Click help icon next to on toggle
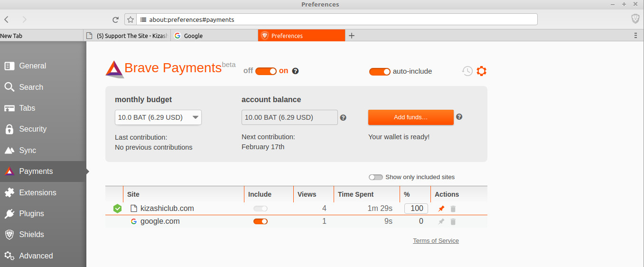The width and height of the screenshot is (644, 267). (295, 71)
